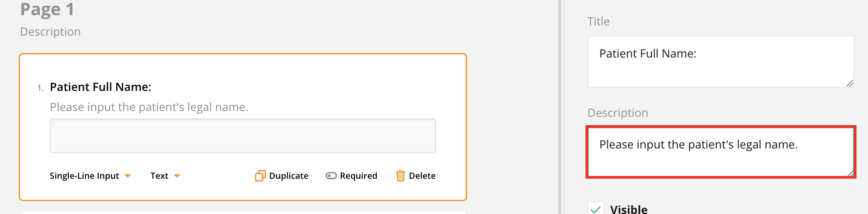Click the question's legal name description text

(149, 107)
